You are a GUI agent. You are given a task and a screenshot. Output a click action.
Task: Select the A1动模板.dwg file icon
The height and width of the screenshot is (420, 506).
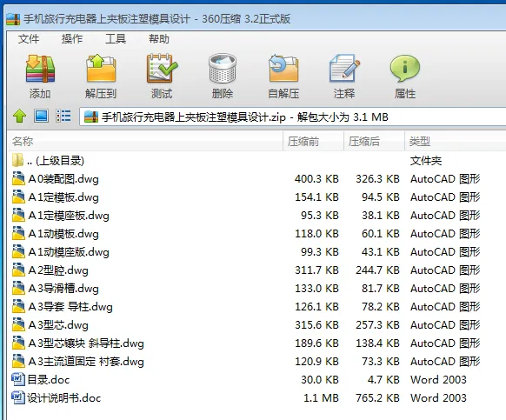click(18, 233)
